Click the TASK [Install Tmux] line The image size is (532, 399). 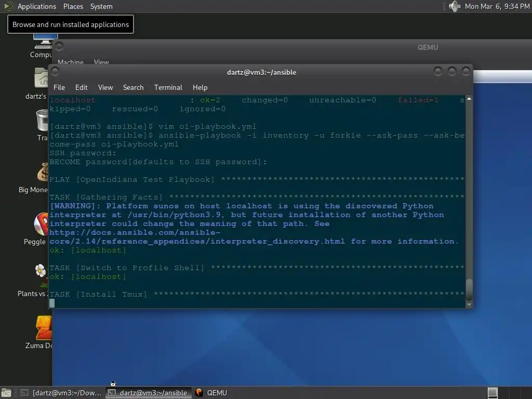[257, 294]
